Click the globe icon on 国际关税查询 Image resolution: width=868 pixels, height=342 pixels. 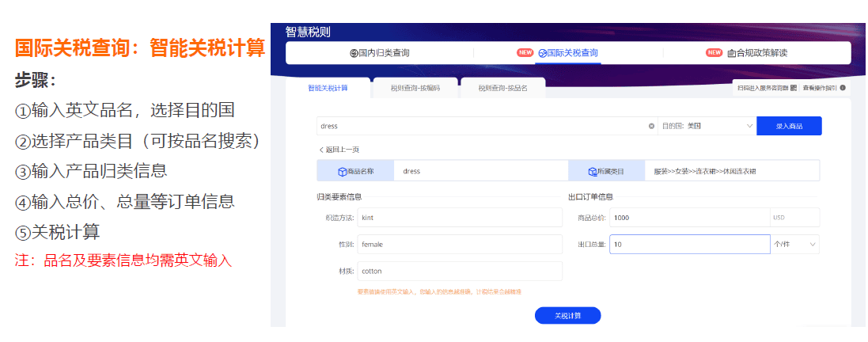(542, 53)
